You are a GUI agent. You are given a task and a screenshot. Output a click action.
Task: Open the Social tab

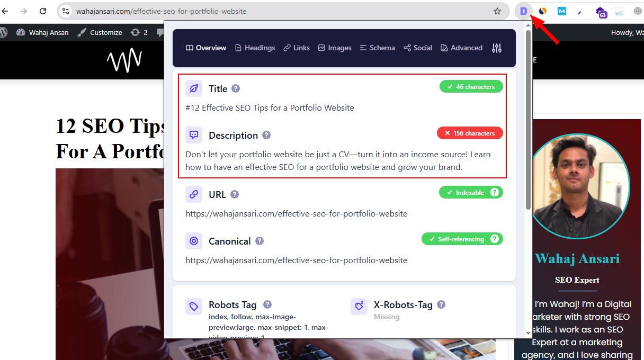pyautogui.click(x=418, y=48)
